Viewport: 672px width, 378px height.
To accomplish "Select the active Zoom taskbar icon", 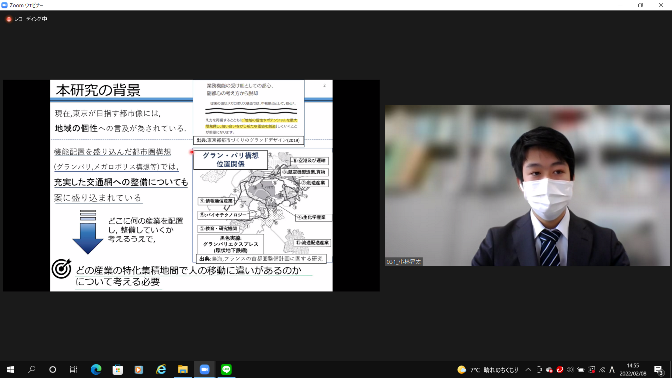I will 205,369.
